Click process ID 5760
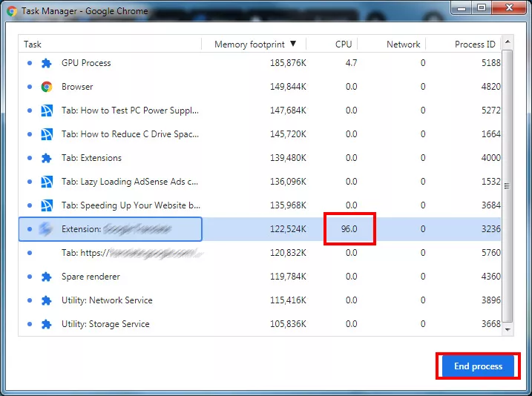This screenshot has width=532, height=396. point(491,253)
